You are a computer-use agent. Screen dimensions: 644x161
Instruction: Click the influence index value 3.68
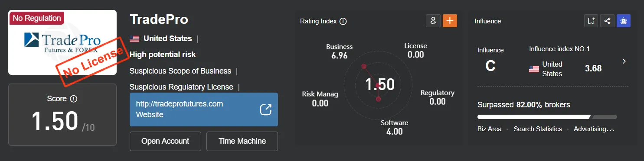coord(593,68)
